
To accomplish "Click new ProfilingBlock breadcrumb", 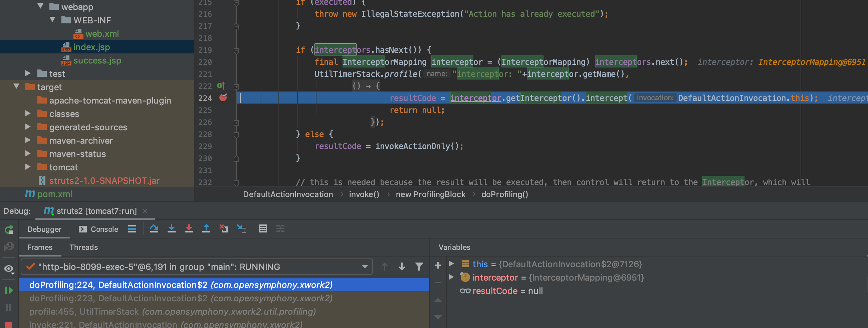I will point(430,194).
